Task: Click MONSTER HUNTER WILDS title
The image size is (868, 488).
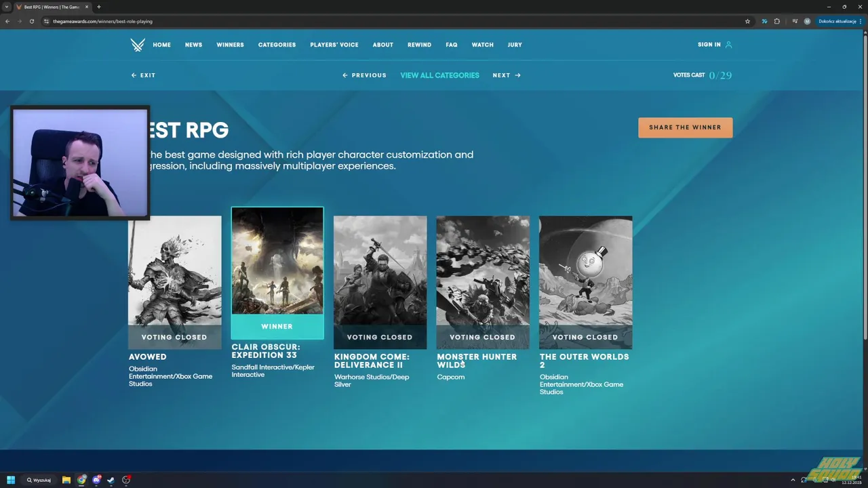Action: (477, 361)
